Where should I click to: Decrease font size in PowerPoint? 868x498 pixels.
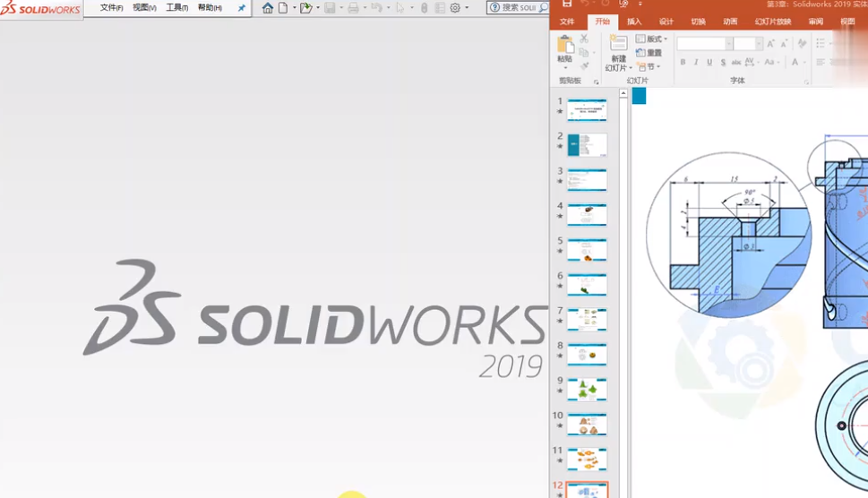[785, 44]
